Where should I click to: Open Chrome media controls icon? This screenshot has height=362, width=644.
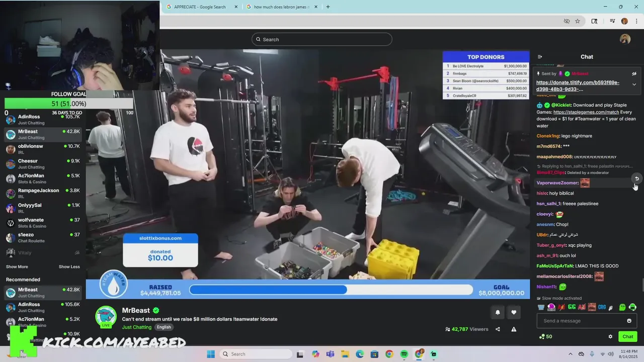tap(612, 21)
